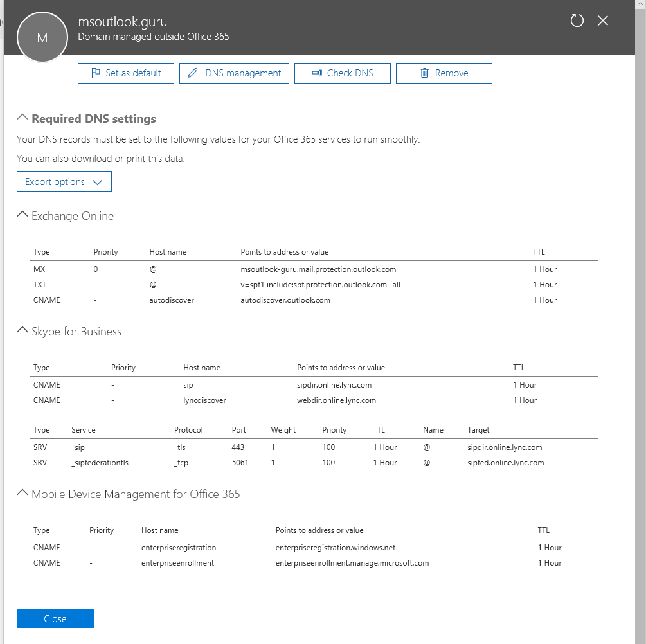Click the refresh icon at top right

click(x=577, y=21)
